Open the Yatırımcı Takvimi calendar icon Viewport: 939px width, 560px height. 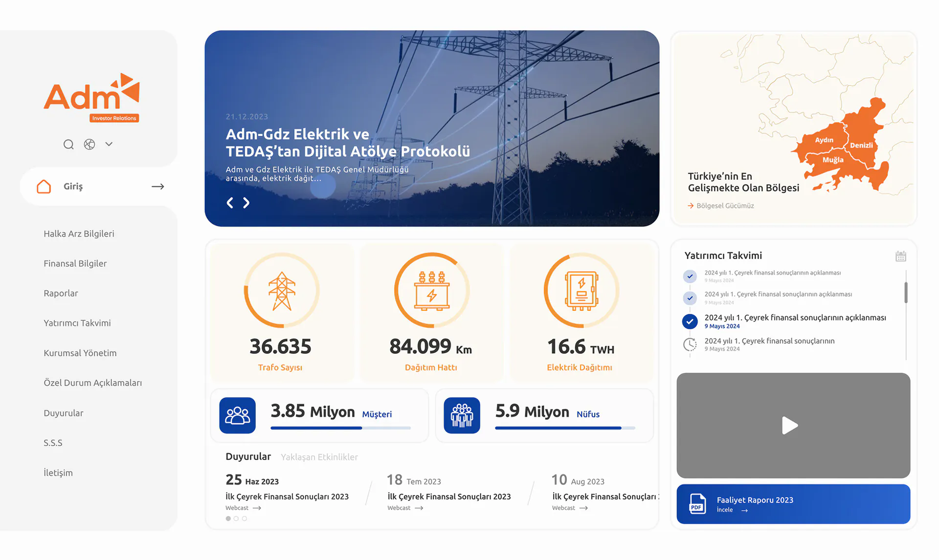tap(901, 256)
